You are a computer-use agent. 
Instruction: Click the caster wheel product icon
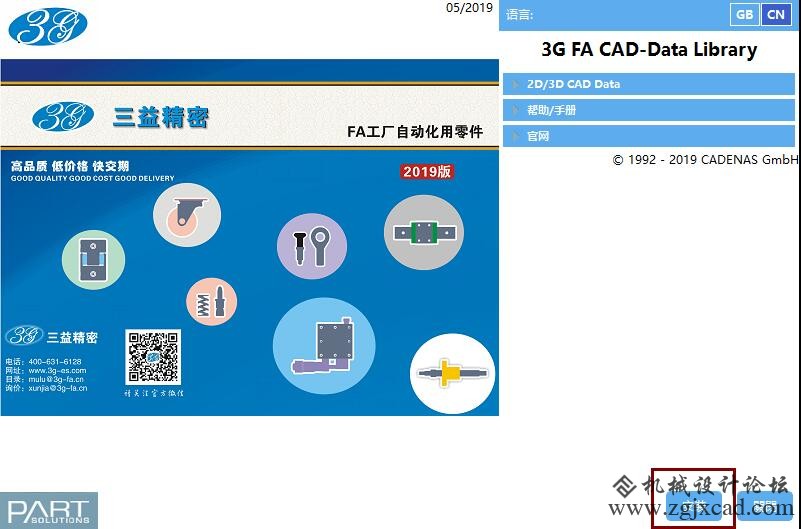(x=187, y=214)
